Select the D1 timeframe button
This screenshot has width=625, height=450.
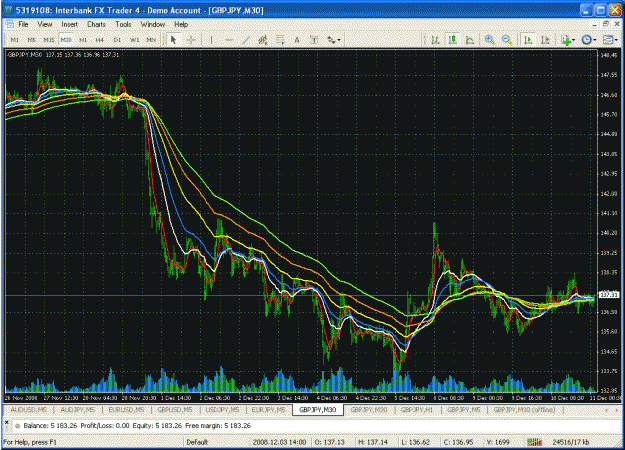pos(117,40)
